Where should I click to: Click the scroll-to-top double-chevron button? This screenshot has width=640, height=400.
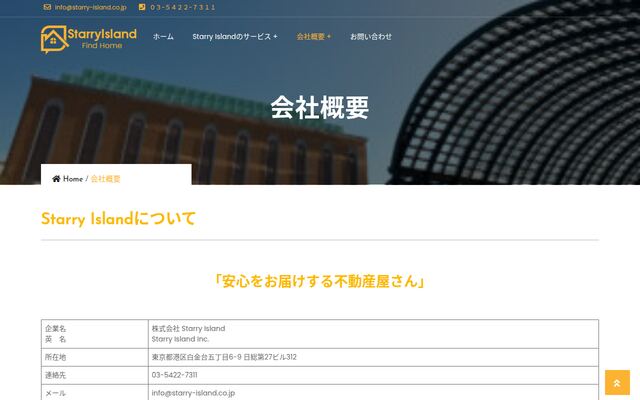(617, 383)
